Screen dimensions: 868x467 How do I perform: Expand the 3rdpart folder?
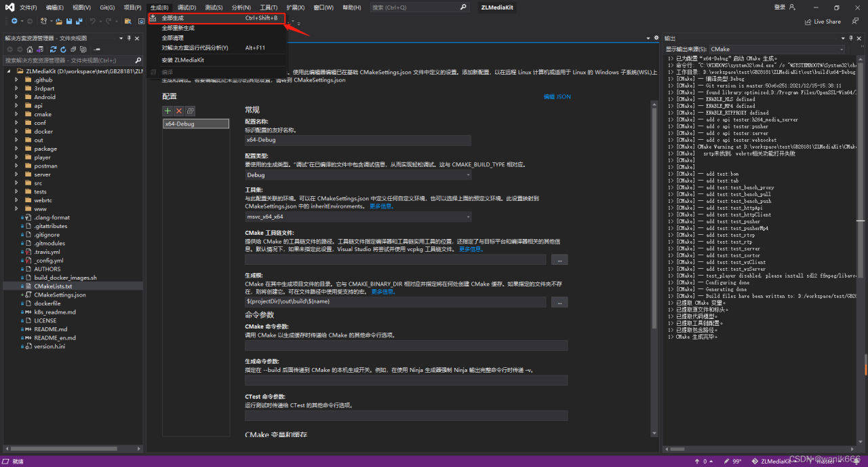tap(17, 88)
